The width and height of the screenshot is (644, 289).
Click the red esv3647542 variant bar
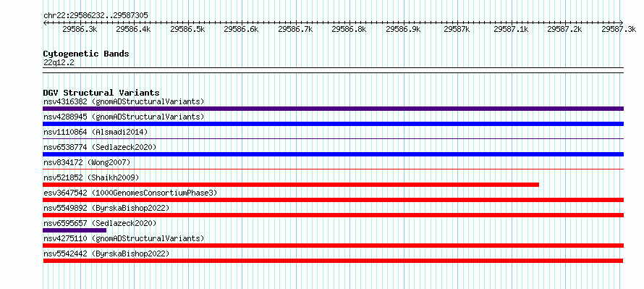333,200
